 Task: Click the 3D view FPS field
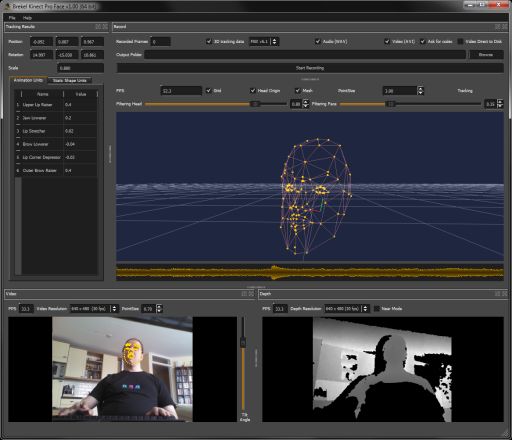pyautogui.click(x=181, y=90)
